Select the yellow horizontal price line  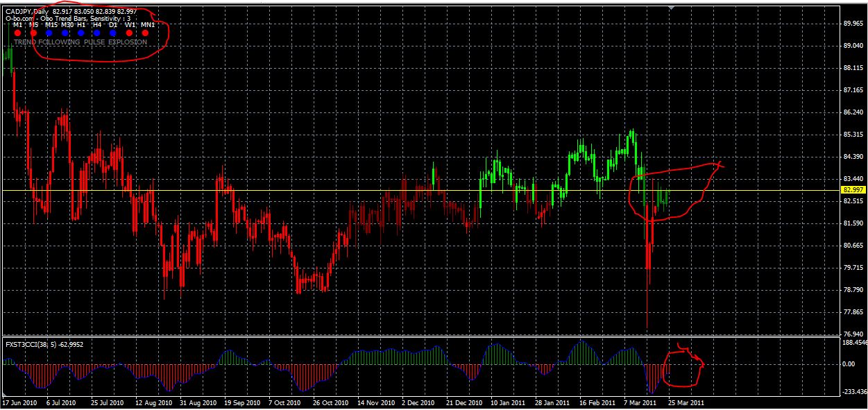coord(347,190)
